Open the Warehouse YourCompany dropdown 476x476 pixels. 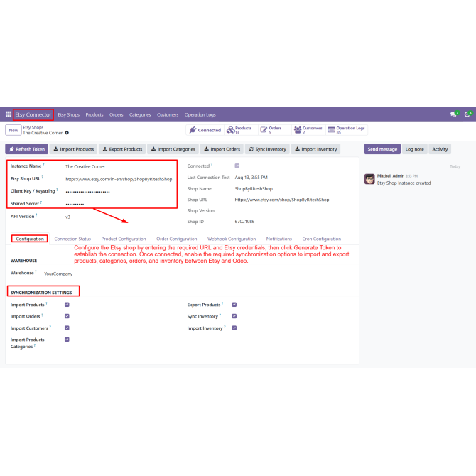(x=58, y=274)
